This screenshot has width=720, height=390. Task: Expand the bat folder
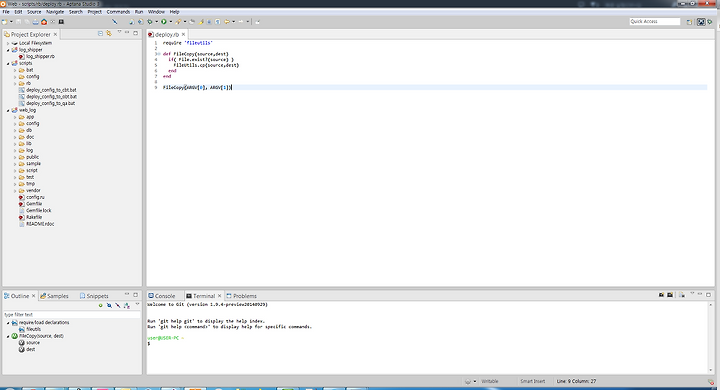[15, 70]
